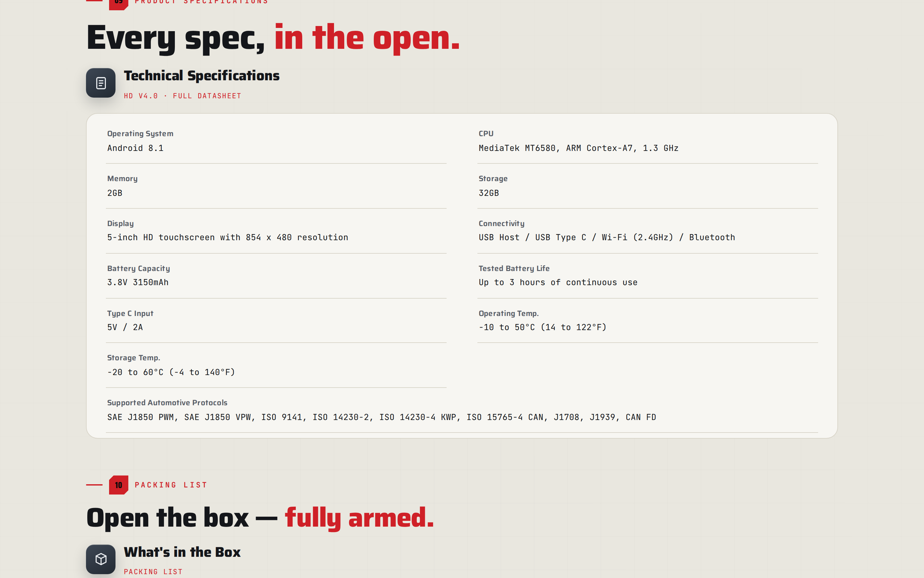The image size is (924, 578).
Task: Click the 'Android 8.1' value
Action: (x=135, y=148)
